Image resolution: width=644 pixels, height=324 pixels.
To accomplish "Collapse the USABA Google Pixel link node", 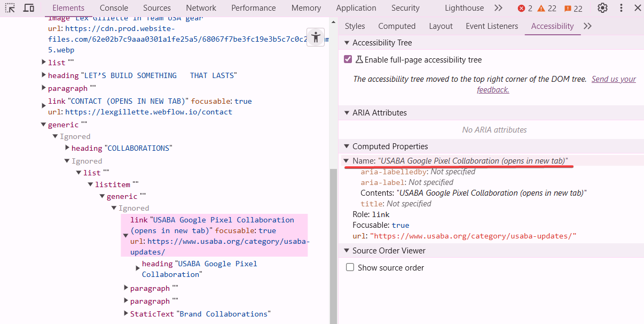I will pyautogui.click(x=125, y=236).
